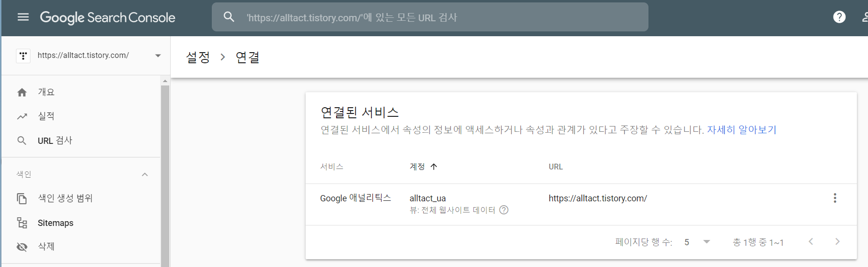Go back to 설정 breadcrumb
Screen dimensions: 868x267
click(198, 57)
